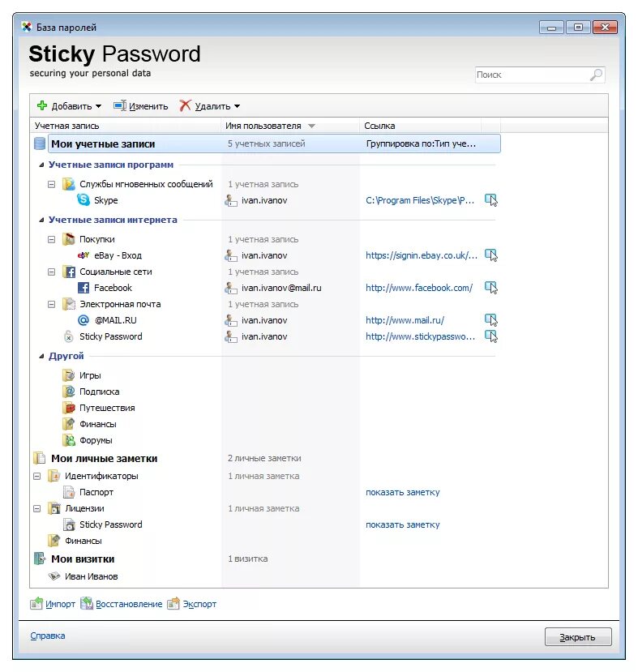Click the '1 визитка' text
Screen dimensions: 638x672
[247, 559]
